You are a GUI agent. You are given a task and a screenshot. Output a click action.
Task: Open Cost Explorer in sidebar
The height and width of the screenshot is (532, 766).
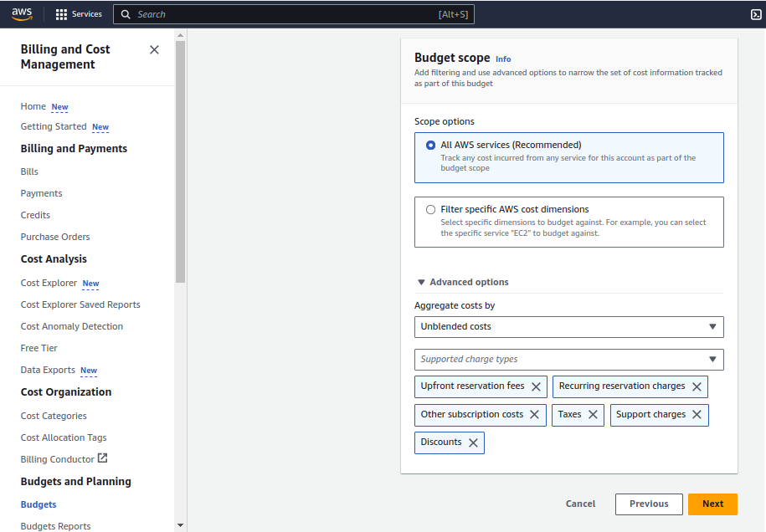[x=49, y=284]
